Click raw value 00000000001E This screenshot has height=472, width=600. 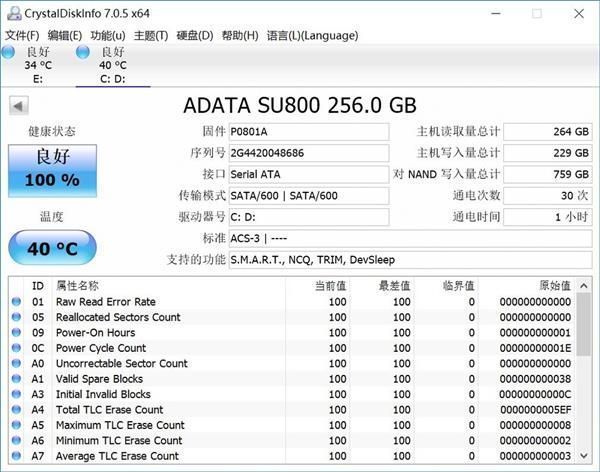tap(535, 348)
